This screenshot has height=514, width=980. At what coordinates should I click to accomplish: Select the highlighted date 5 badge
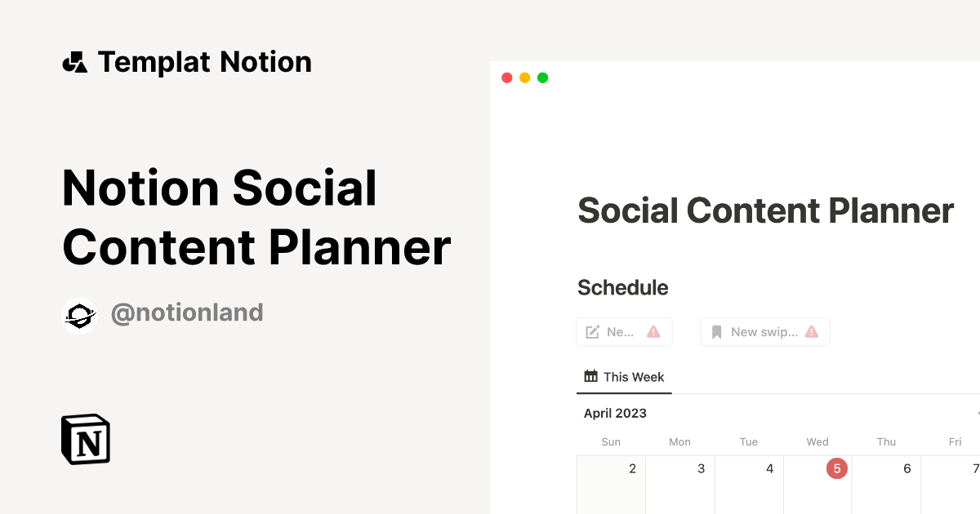[x=836, y=467]
